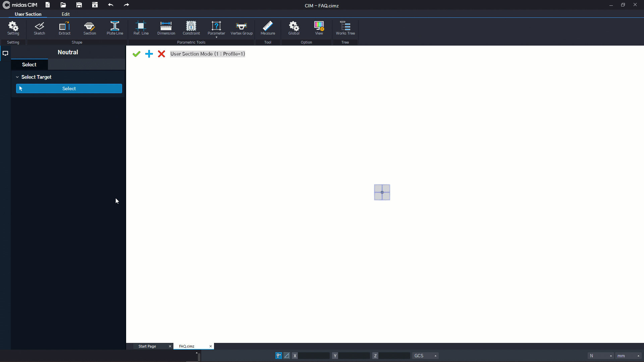Viewport: 644px width, 362px height.
Task: Click the blue Select target button
Action: pos(69,88)
